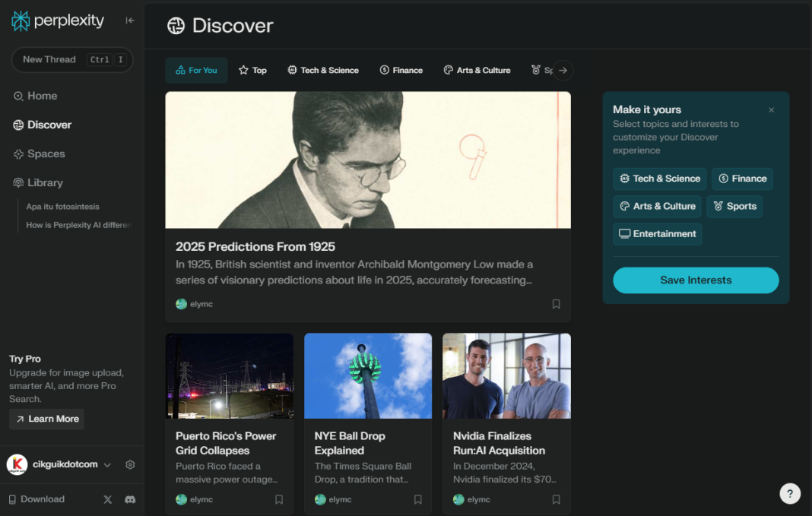Select the For You tab
Viewport: 812px width, 516px height.
(196, 71)
